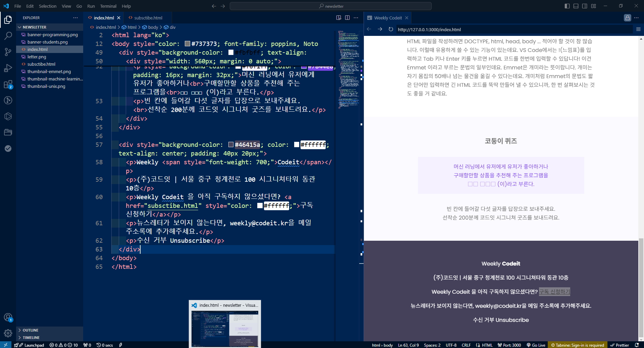This screenshot has height=348, width=644.
Task: Click the split editor right icon
Action: 347,18
